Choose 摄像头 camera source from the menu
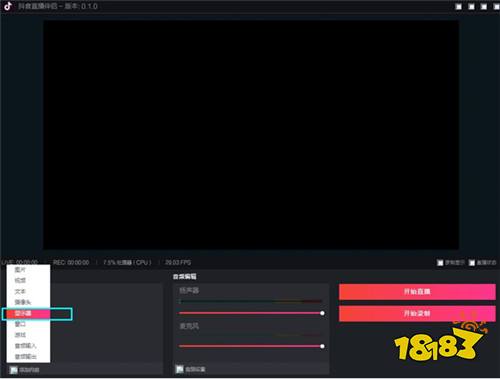This screenshot has height=379, width=500. 28,302
